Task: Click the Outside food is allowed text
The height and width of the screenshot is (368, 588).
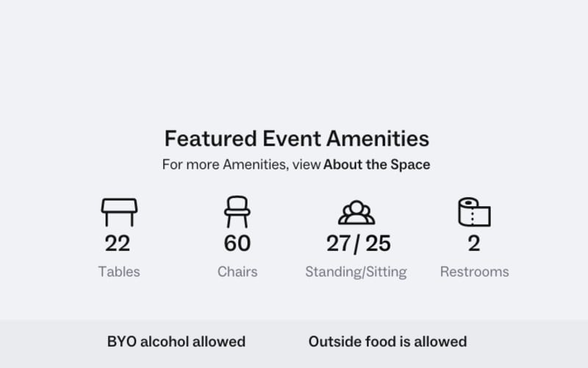Action: tap(388, 342)
